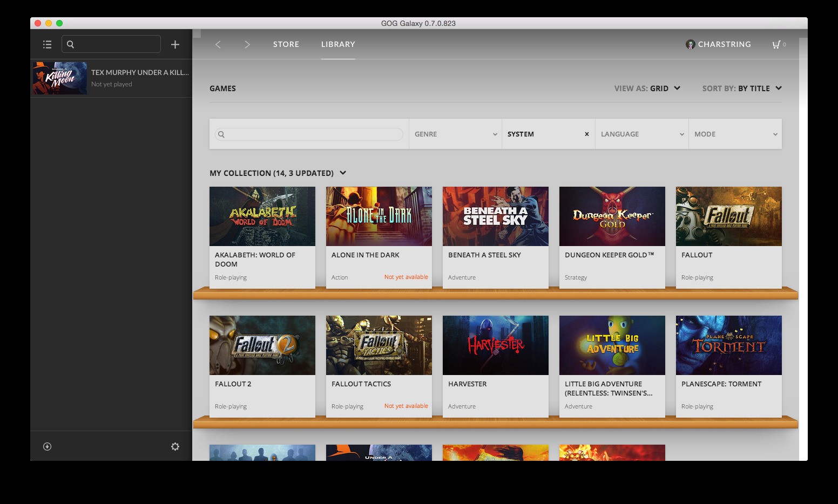Viewport: 838px width, 504px height.
Task: Open Alone in the Dark cover
Action: [379, 216]
